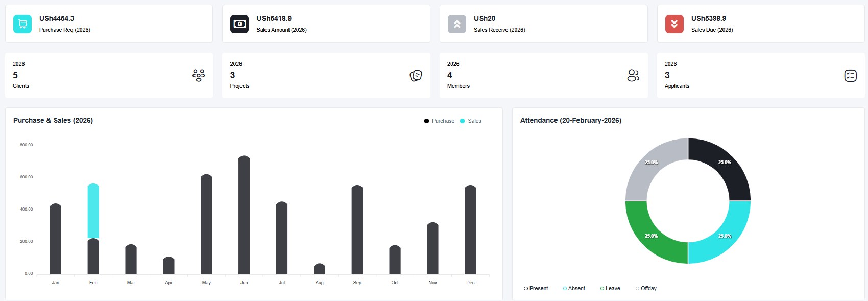Click the April purchase bar
This screenshot has width=868, height=301.
(x=168, y=266)
